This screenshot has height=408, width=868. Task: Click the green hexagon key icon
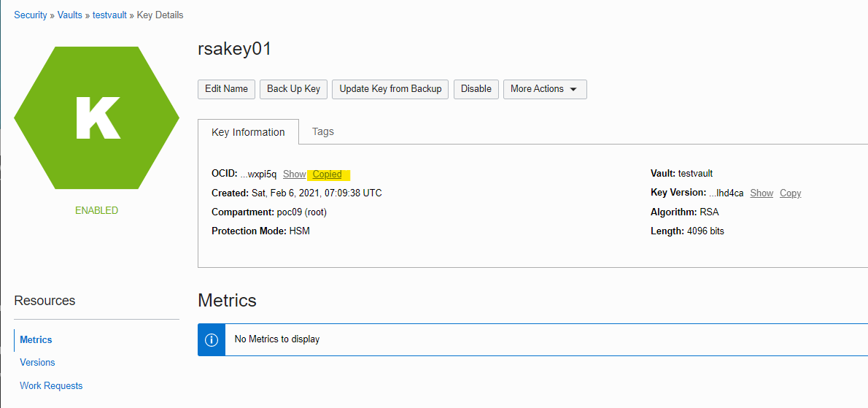tap(96, 118)
